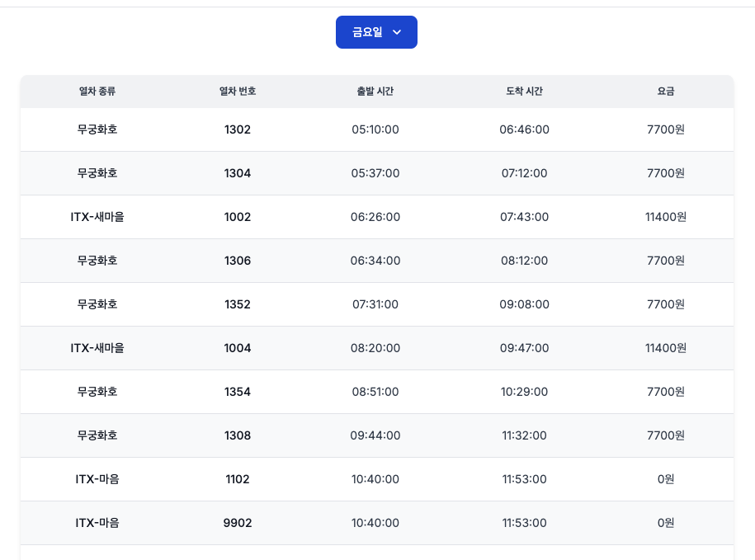Click 7700원 fare for train 1302
Image resolution: width=755 pixels, height=560 pixels.
click(666, 129)
